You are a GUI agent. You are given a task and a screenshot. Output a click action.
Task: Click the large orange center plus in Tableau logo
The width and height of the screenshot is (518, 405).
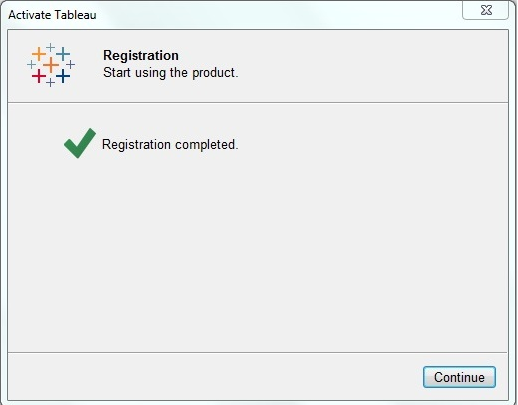(51, 65)
